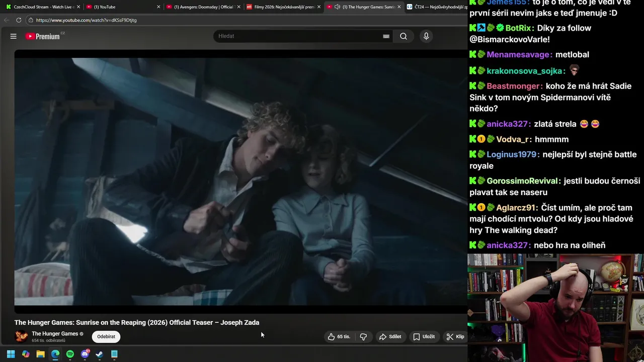Open File Explorer from taskbar

click(40, 354)
